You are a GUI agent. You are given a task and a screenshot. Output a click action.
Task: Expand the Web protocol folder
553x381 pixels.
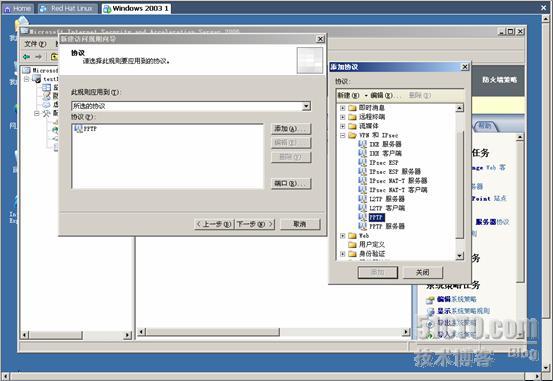pyautogui.click(x=342, y=235)
